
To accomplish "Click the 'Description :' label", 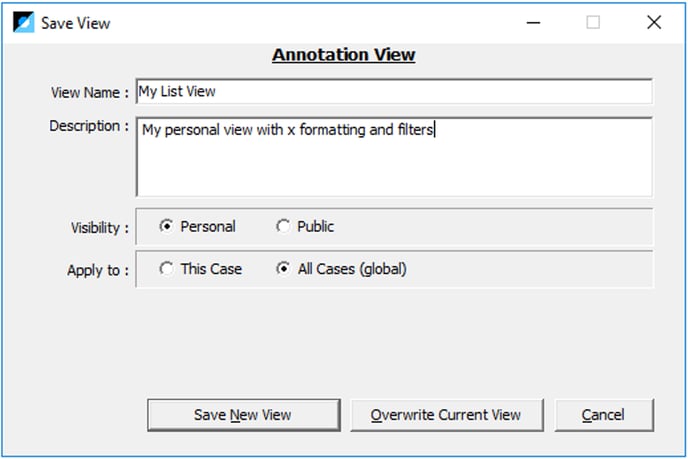I will point(89,126).
